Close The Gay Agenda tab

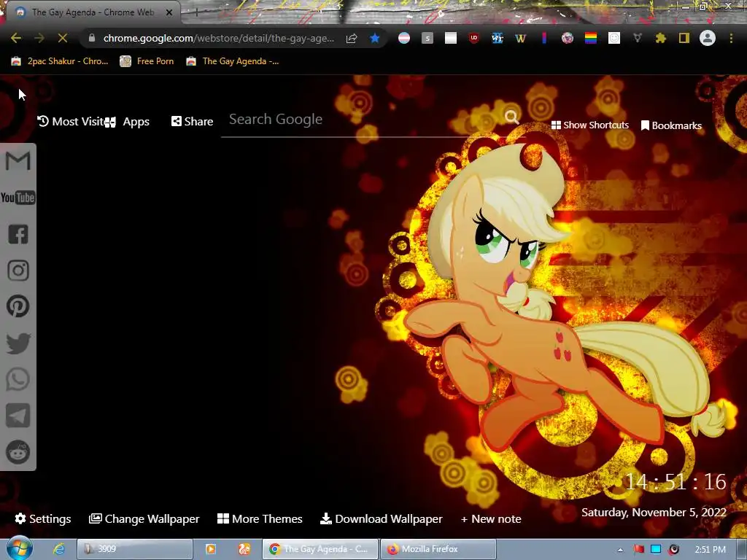[169, 12]
